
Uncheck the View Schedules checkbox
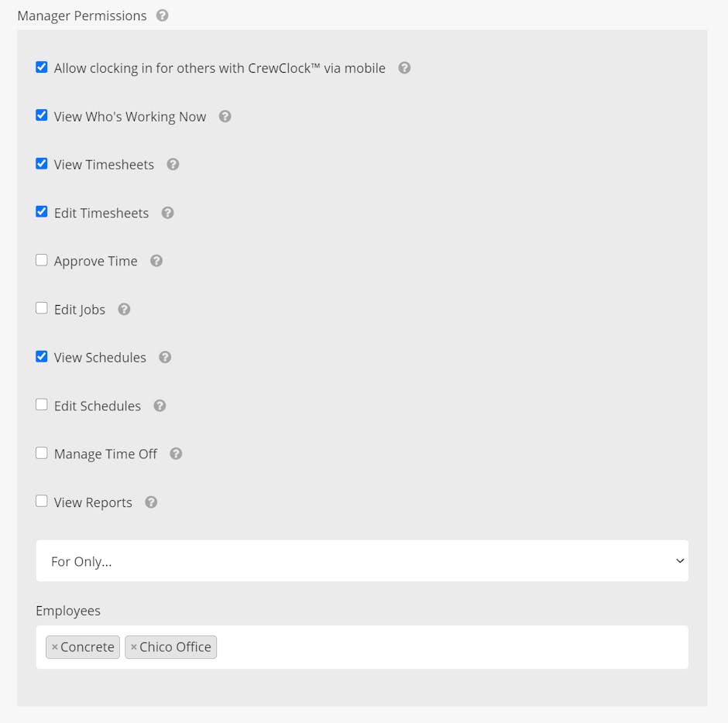click(42, 357)
